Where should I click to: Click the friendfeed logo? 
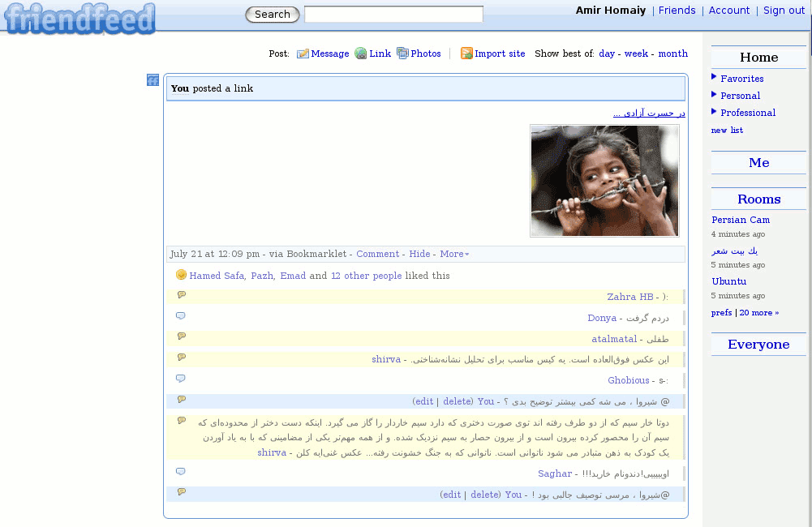tap(79, 19)
